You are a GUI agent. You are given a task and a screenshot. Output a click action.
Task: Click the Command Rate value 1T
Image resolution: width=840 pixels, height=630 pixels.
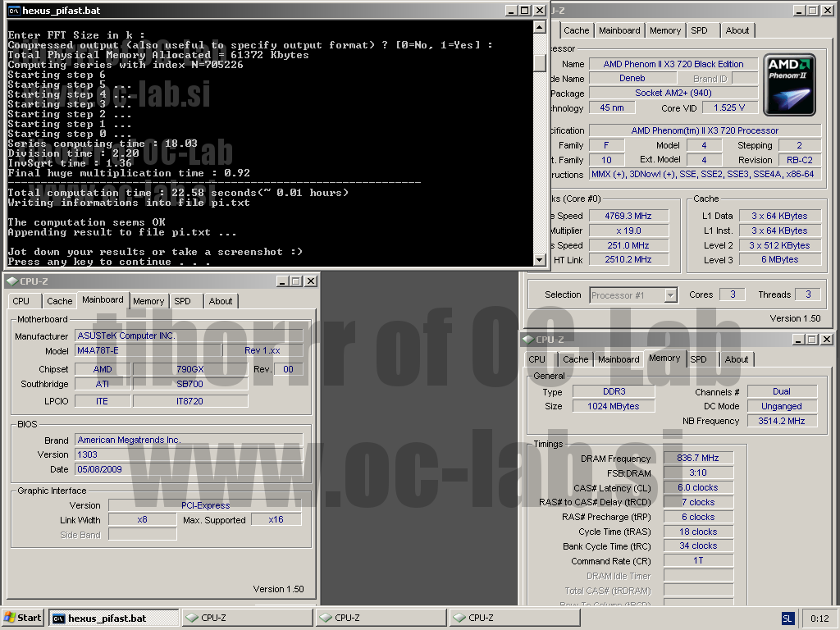click(698, 560)
